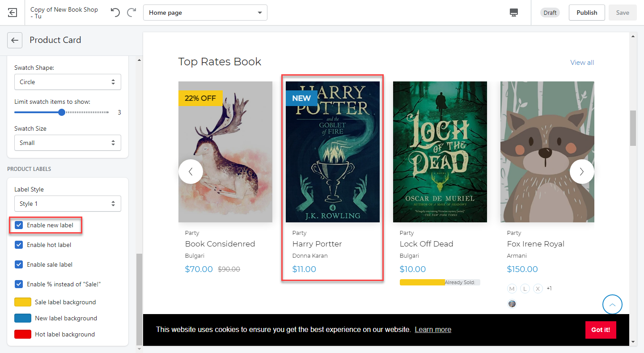Open the Label Style dropdown
Screen dimensions: 644x353
(68, 204)
